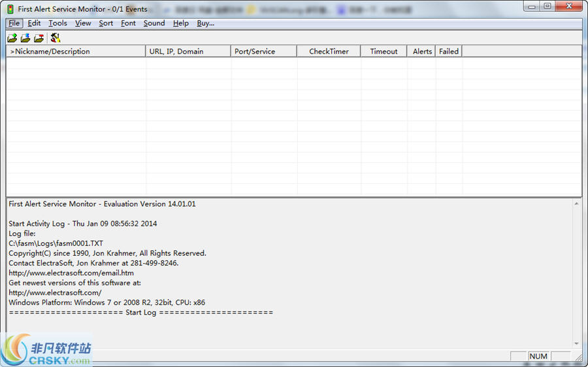Click the Start Log separator line

[x=141, y=313]
